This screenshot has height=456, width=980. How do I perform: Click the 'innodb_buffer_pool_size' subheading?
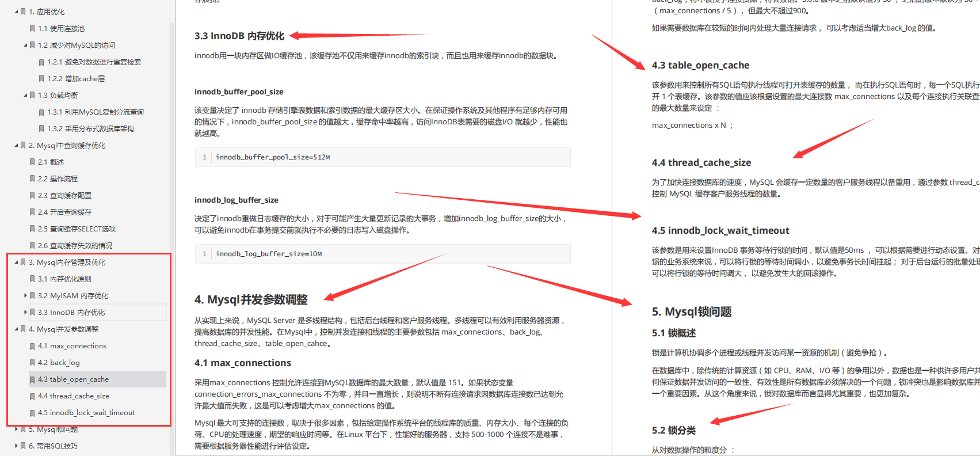(x=239, y=92)
